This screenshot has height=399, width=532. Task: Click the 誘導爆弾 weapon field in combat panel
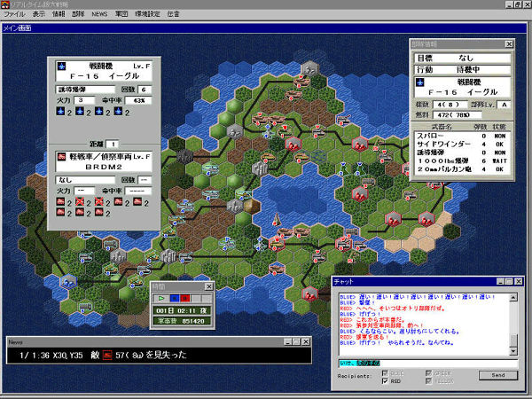pyautogui.click(x=85, y=90)
